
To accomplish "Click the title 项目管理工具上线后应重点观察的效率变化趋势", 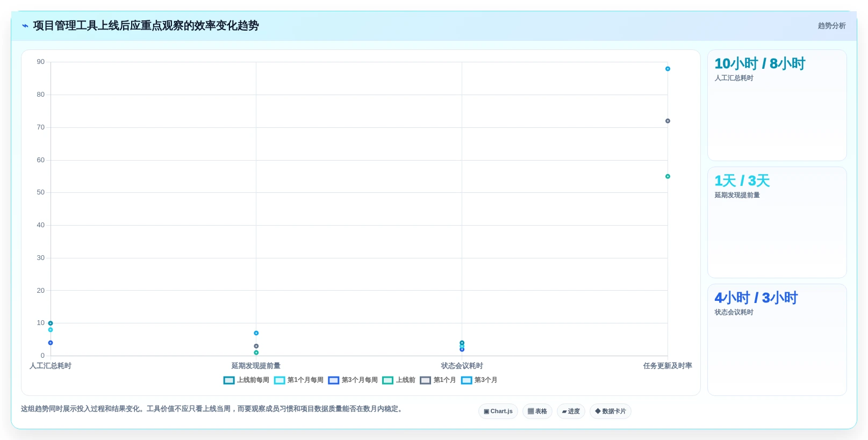I will pos(146,26).
